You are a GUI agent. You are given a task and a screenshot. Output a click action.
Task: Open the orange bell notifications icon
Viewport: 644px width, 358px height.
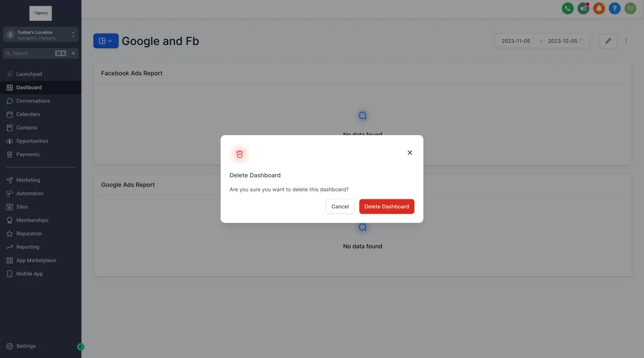pos(599,8)
